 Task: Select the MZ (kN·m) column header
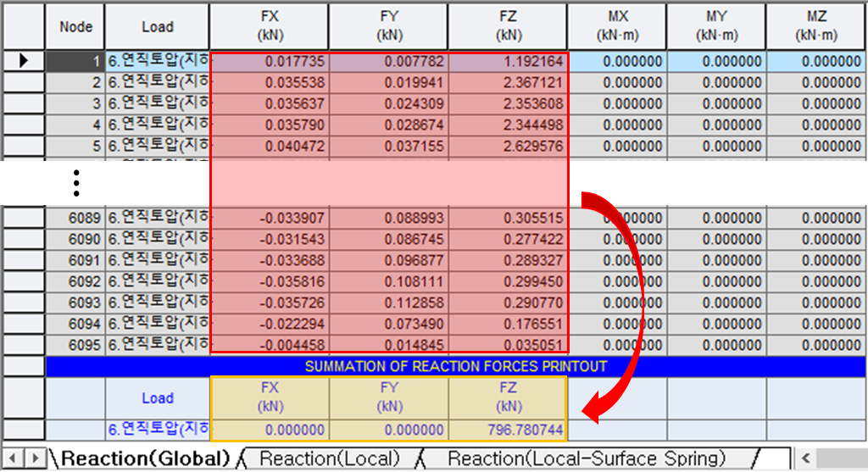[816, 26]
